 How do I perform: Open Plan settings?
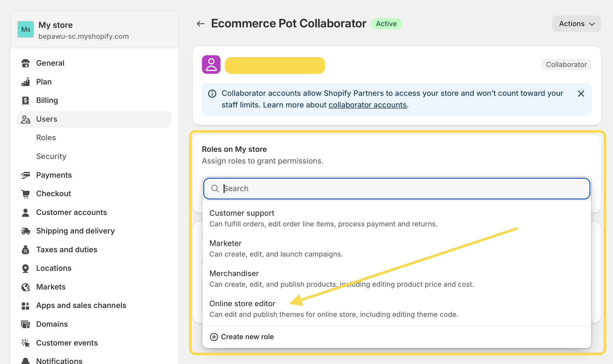click(x=94, y=82)
